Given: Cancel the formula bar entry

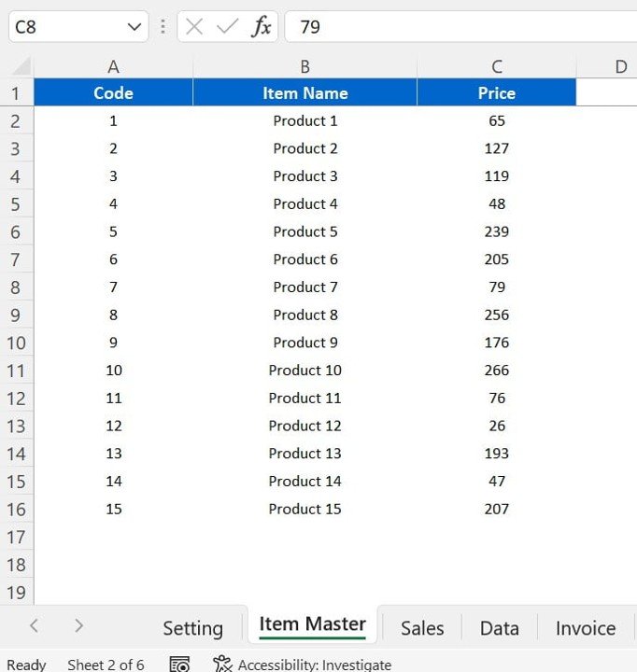Looking at the screenshot, I should pyautogui.click(x=194, y=27).
